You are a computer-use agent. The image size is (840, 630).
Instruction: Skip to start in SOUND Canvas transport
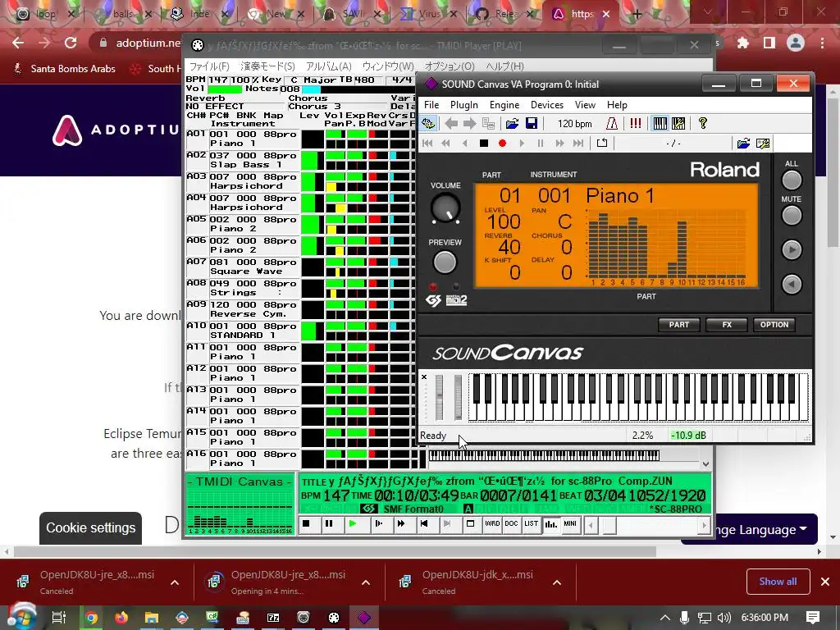pos(427,143)
